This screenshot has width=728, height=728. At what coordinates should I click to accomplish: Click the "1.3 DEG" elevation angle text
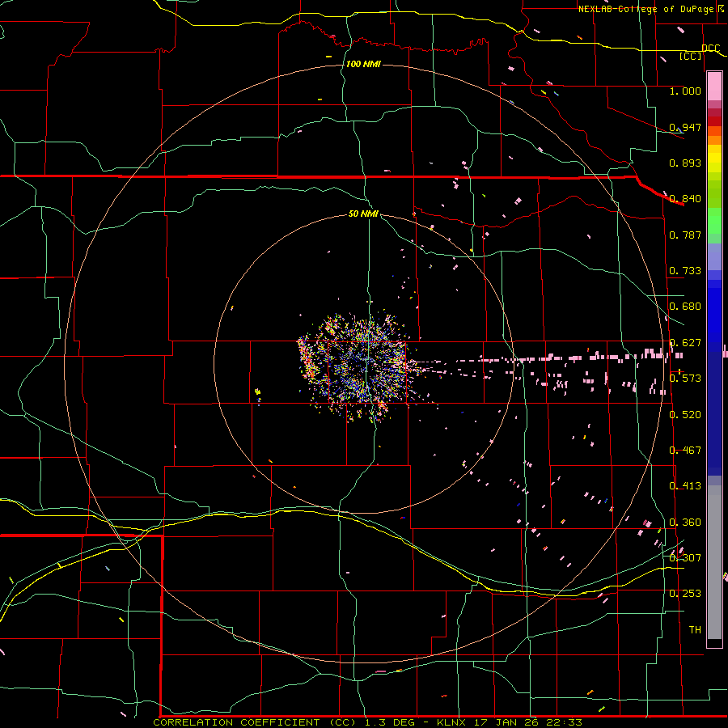(x=390, y=722)
